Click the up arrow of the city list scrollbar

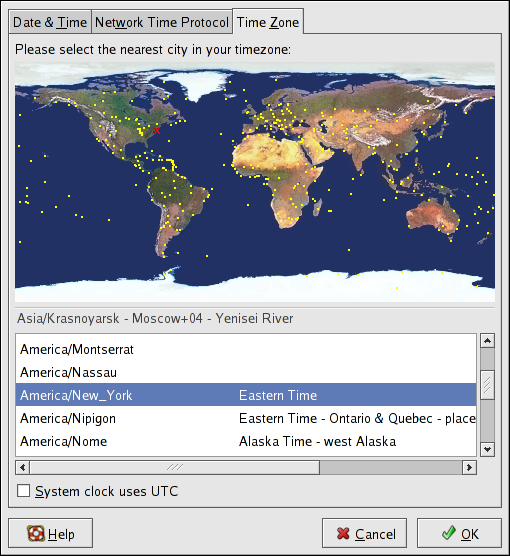[x=487, y=341]
